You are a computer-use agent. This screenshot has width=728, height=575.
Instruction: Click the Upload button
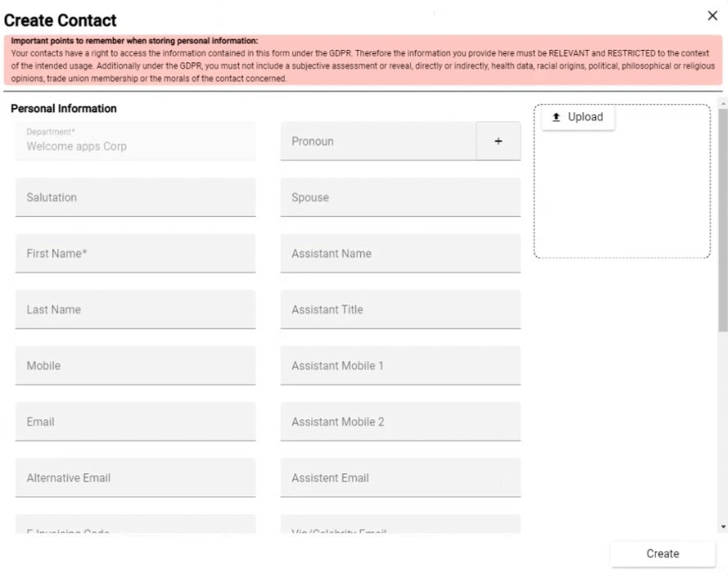[x=578, y=117]
